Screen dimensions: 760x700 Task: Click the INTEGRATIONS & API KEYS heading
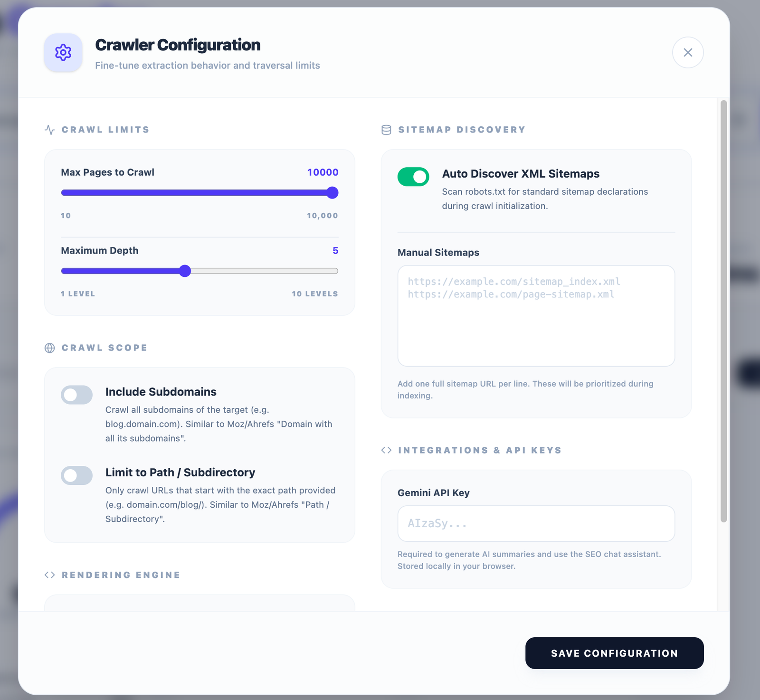point(480,450)
